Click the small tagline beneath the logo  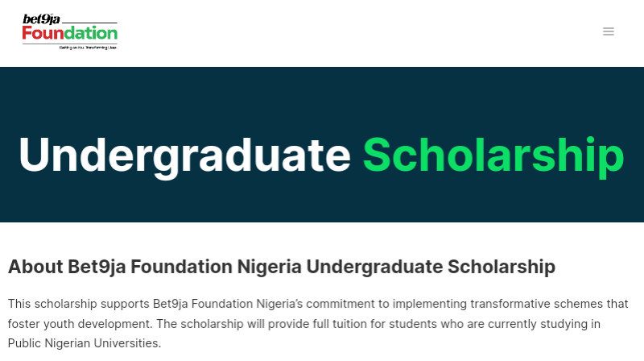coord(89,48)
